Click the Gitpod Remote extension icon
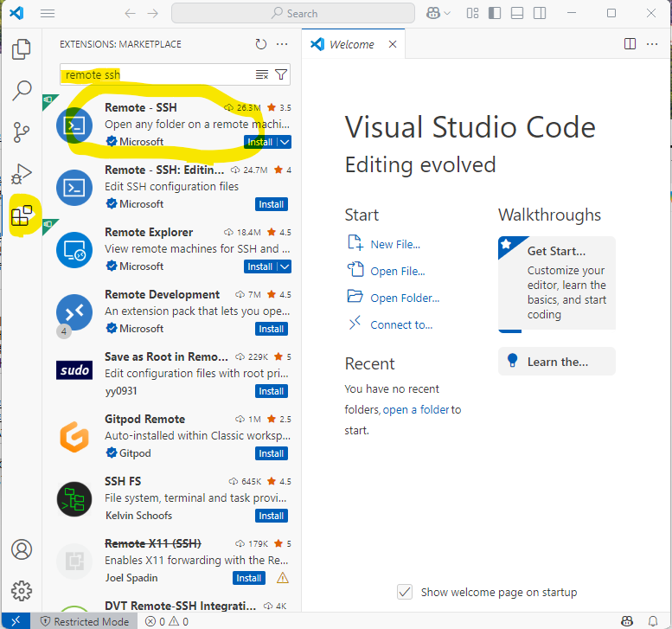Viewport: 672px width, 629px height. coord(74,437)
